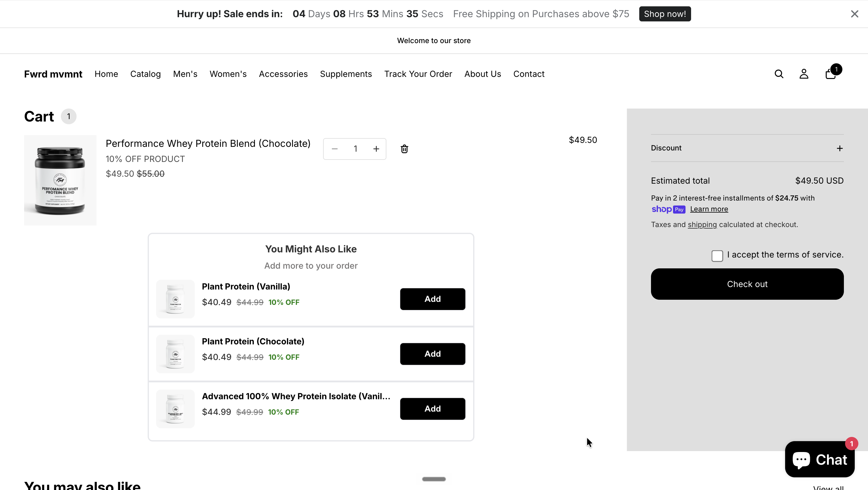Screen dimensions: 868x490
Task: Open the shopping bag cart icon
Action: click(x=831, y=74)
